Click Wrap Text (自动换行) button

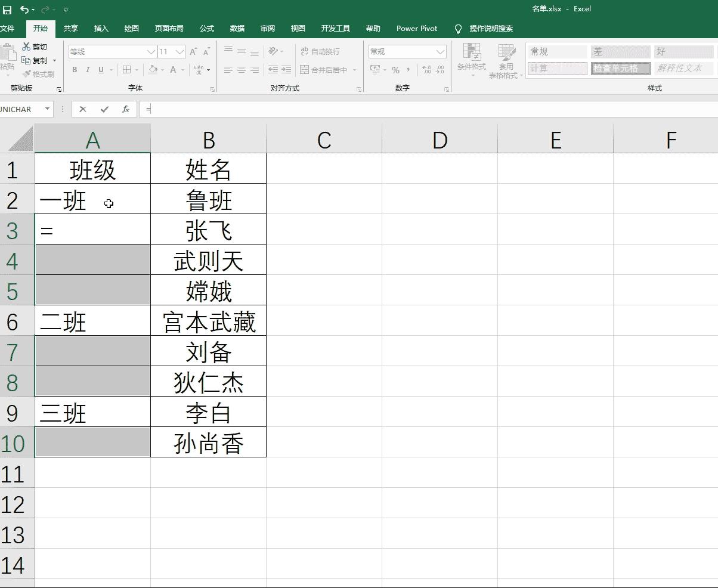(x=320, y=51)
